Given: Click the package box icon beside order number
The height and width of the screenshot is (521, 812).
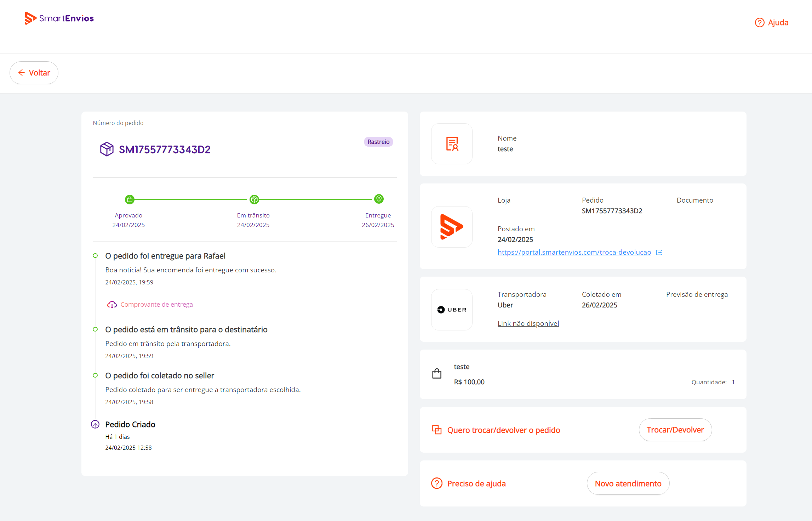Looking at the screenshot, I should point(107,149).
